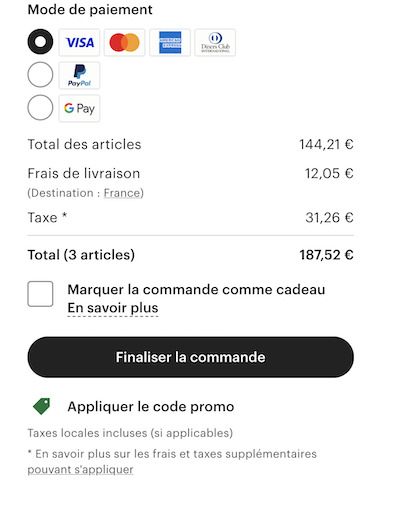Expand Appliquer le code promo
Viewport: 400px width, 508px height.
[151, 407]
